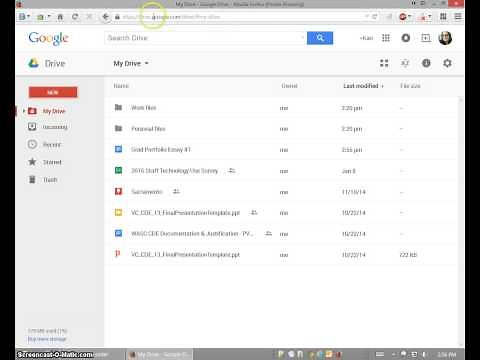Select Recent in sidebar
480x360 pixels.
coord(52,145)
